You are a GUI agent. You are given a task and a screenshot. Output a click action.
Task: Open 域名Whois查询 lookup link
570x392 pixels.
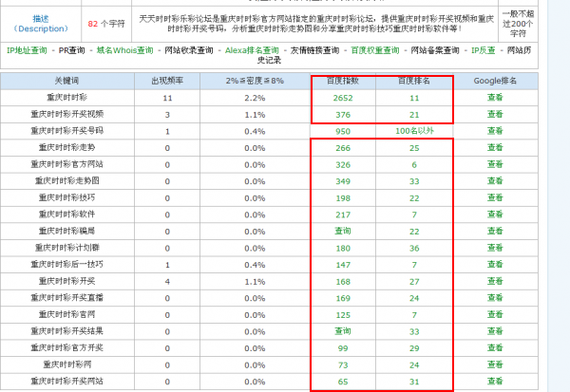tap(128, 50)
